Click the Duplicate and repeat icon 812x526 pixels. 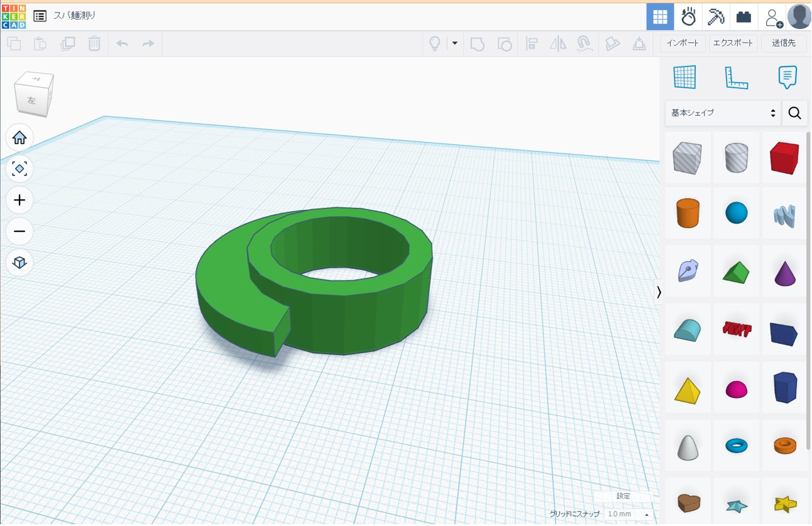click(x=67, y=43)
